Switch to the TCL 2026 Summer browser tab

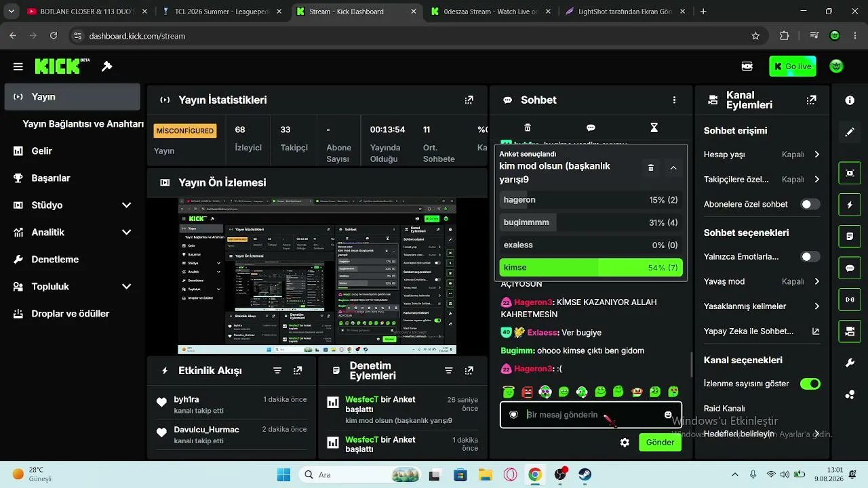tap(222, 12)
